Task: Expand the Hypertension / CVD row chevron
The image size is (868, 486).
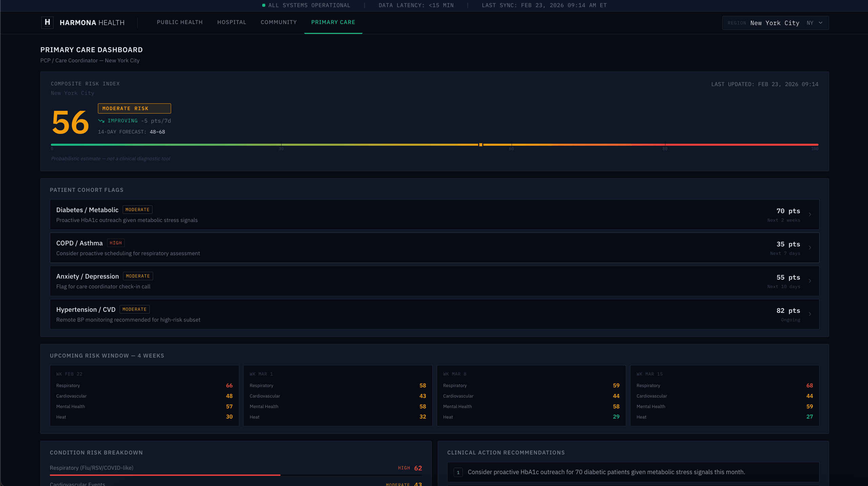Action: [x=810, y=314]
